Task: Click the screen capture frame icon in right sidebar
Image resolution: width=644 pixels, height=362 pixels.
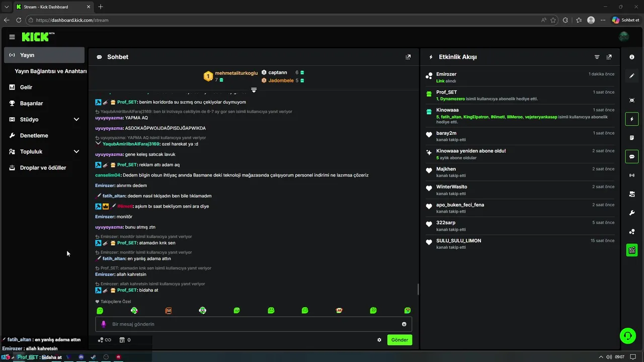Action: pos(632,101)
